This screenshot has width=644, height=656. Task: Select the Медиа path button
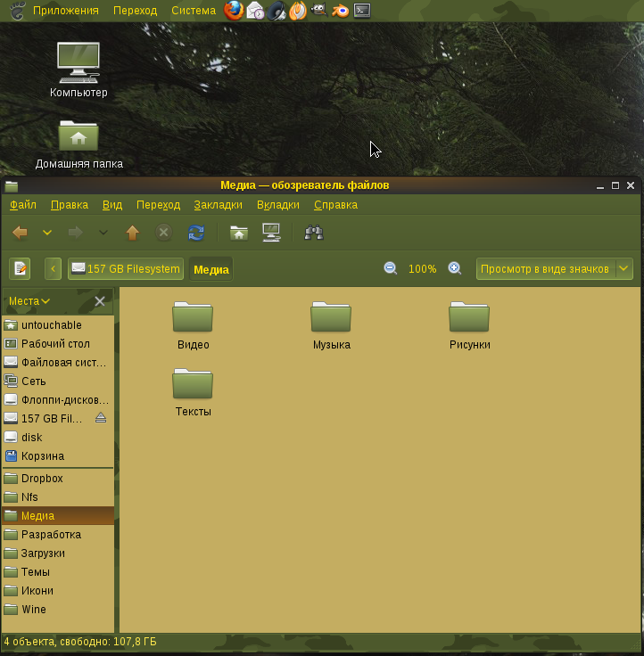211,269
